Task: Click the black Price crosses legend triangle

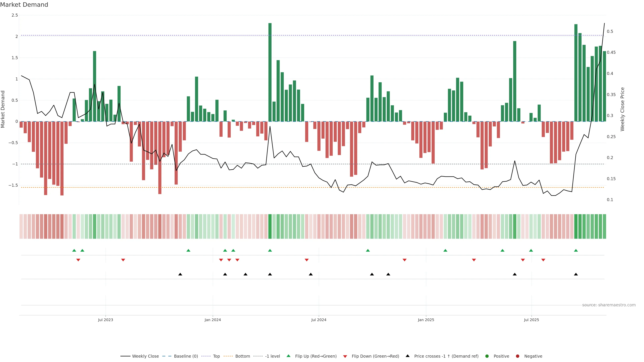Action: point(408,356)
